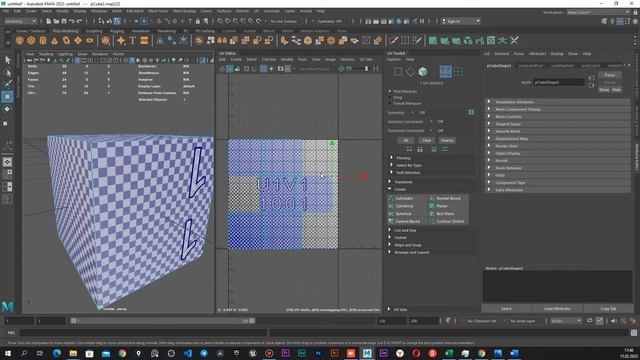The height and width of the screenshot is (360, 640).
Task: Click the UV Toolkit cube shell selection icon
Action: click(x=423, y=72)
